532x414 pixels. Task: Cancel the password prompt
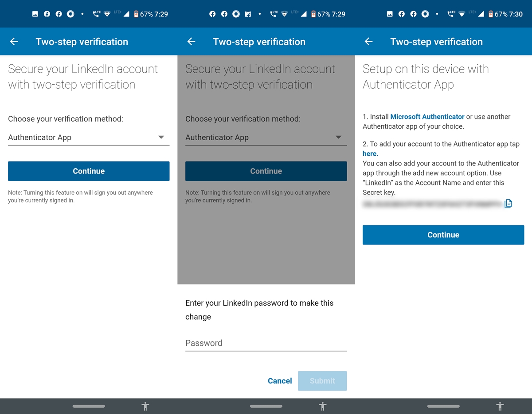(x=280, y=381)
